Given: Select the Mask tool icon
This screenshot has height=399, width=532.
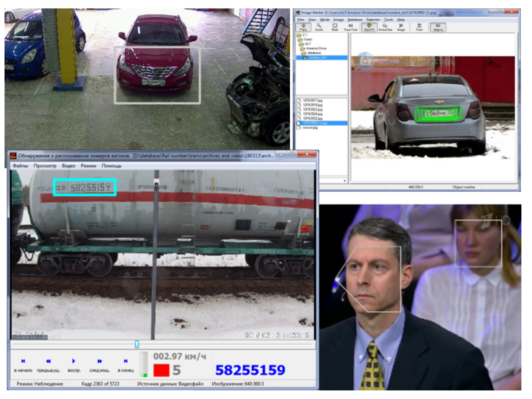Looking at the screenshot, I should (x=335, y=27).
